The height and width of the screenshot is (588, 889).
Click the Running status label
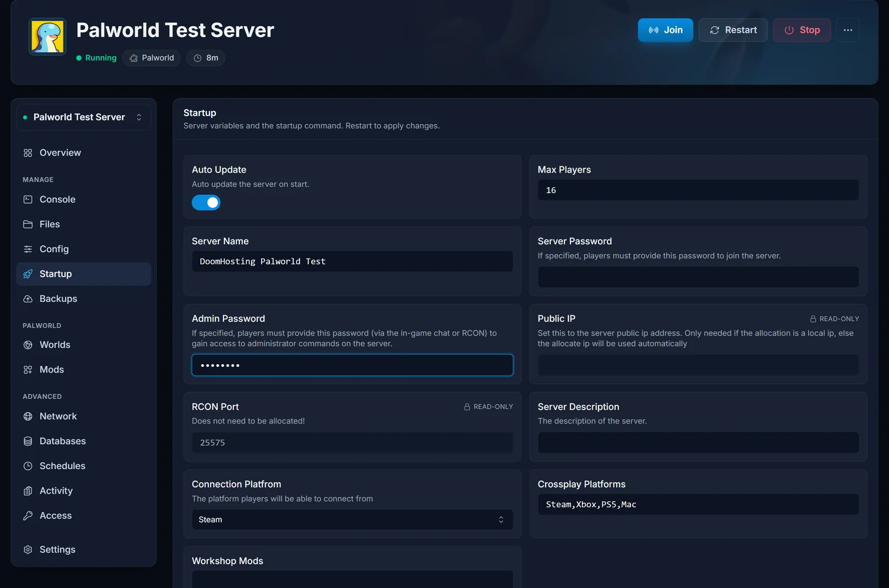96,58
